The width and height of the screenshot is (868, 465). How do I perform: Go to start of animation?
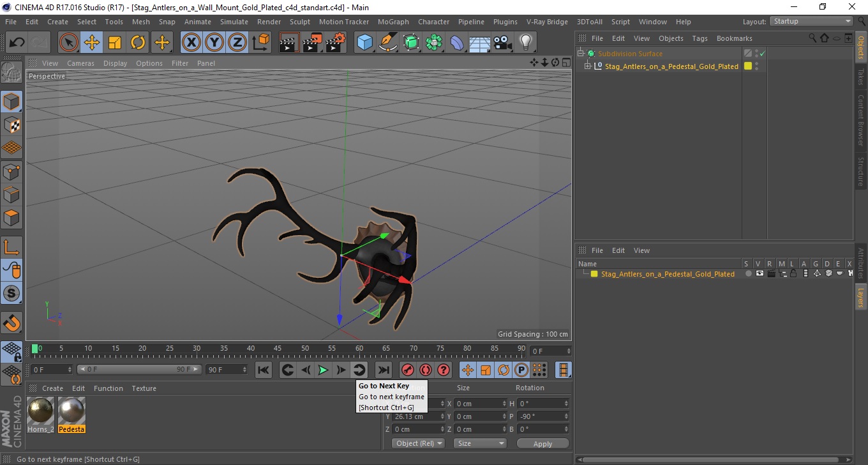[x=264, y=370]
